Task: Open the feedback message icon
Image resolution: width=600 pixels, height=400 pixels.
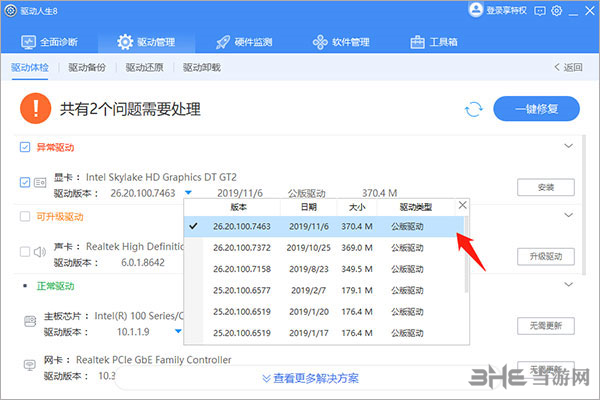Action: [x=540, y=11]
